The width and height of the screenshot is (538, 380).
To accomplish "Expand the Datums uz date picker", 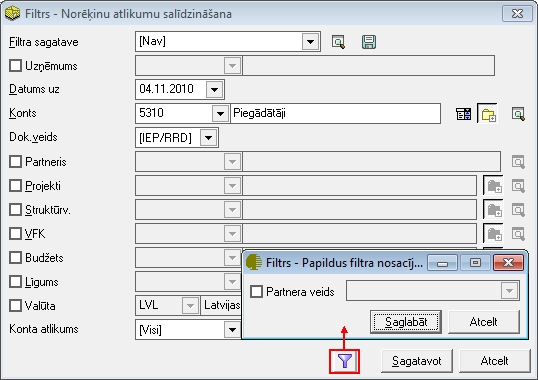I will (x=214, y=90).
